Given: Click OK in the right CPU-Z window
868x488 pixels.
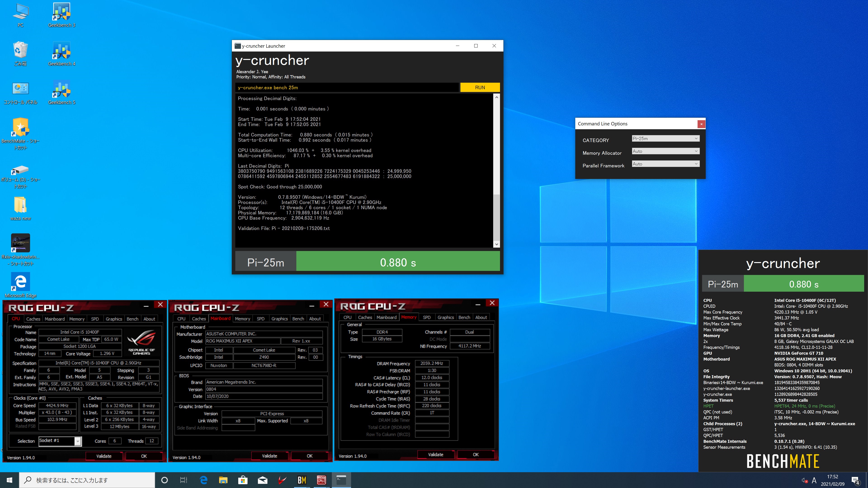Looking at the screenshot, I should (476, 454).
